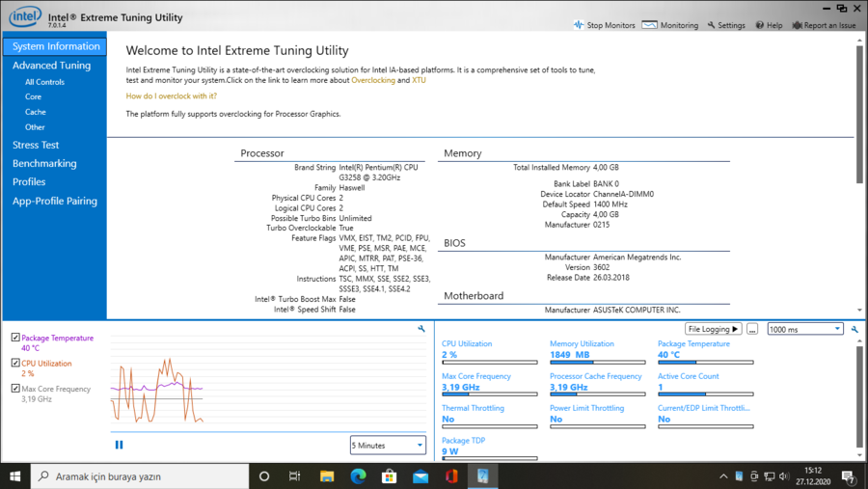Screen dimensions: 868x489
Task: Open 'How do I overclock with it?' link
Action: click(x=171, y=96)
